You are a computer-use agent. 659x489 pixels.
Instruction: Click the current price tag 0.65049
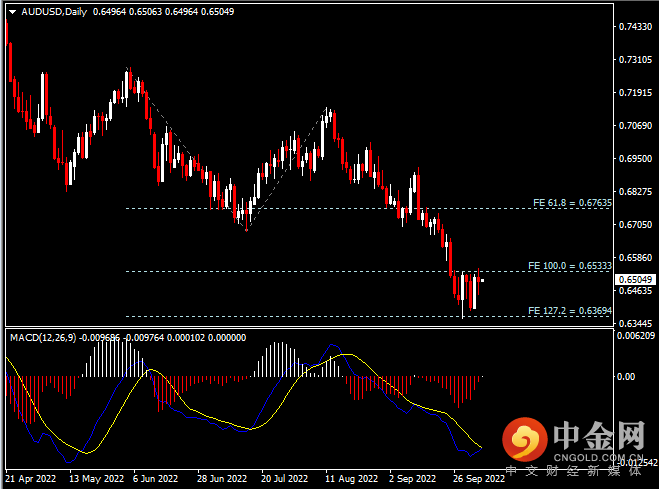[635, 280]
